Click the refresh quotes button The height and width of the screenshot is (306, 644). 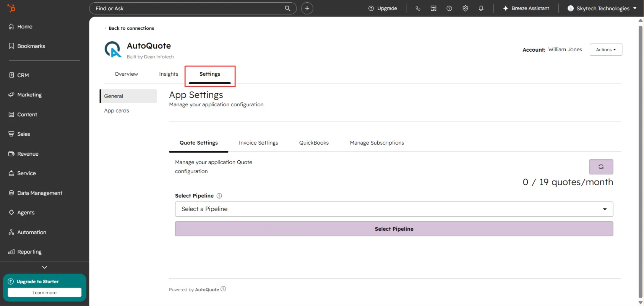601,167
